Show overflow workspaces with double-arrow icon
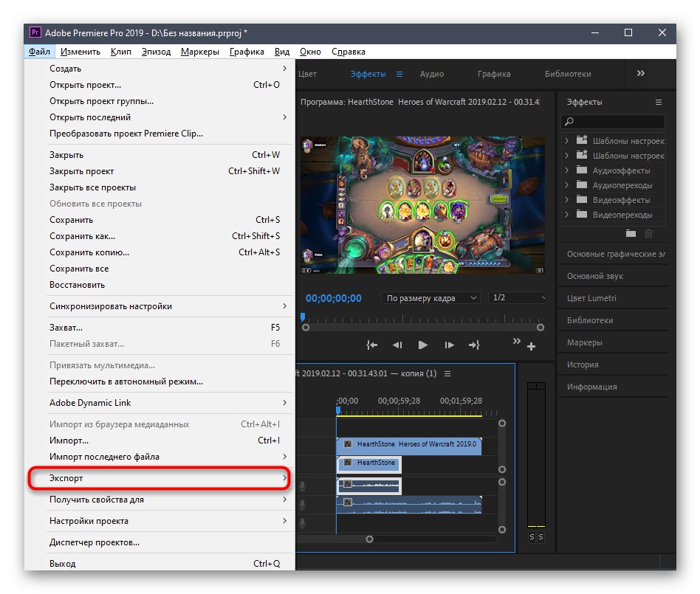 640,73
